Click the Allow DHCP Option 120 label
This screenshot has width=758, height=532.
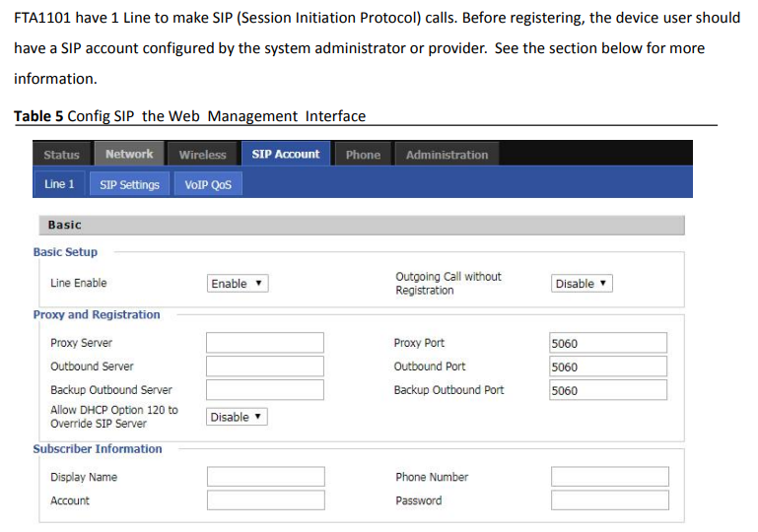114,417
